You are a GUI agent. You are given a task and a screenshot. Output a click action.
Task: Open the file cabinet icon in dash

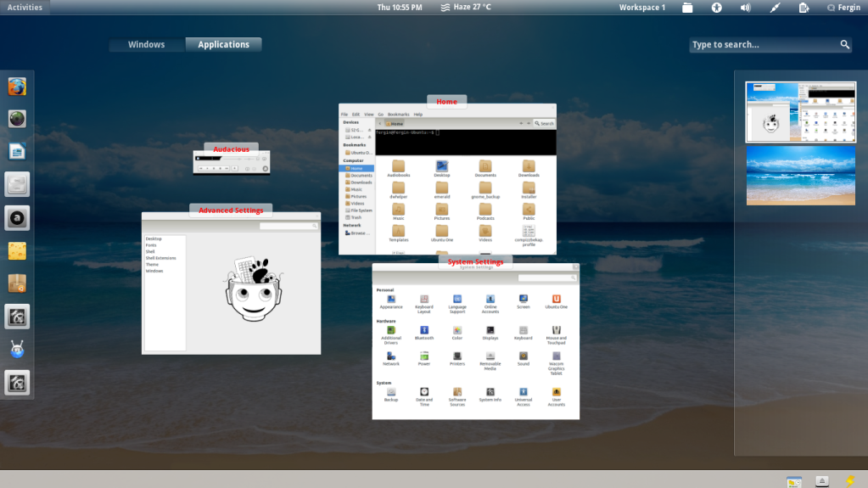click(17, 184)
